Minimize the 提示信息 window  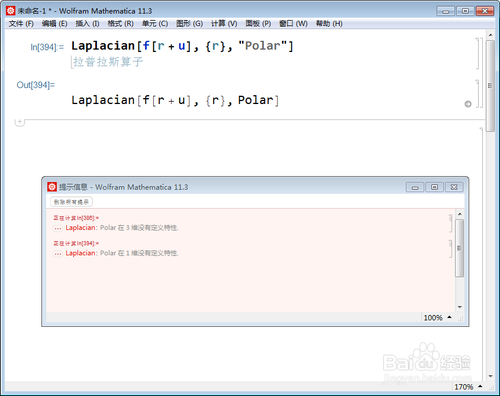click(415, 187)
